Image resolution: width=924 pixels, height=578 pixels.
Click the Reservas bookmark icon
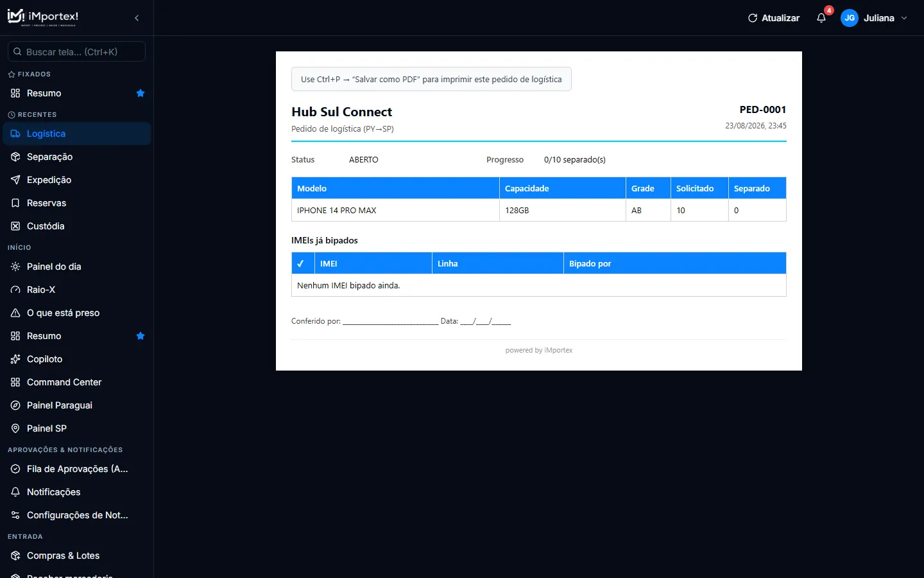(15, 203)
